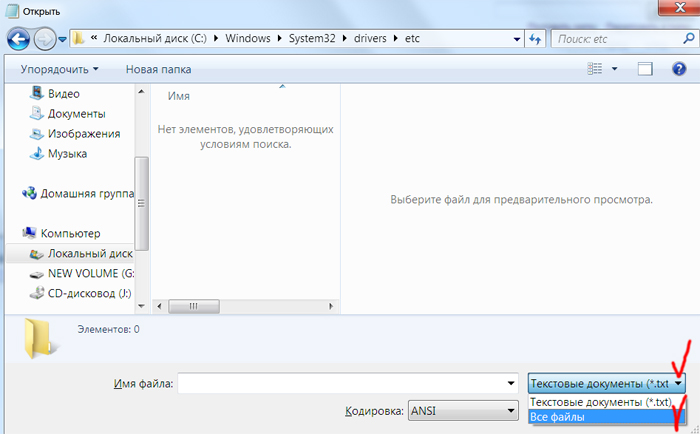Image resolution: width=700 pixels, height=434 pixels.
Task: Go back with the blue Back arrow
Action: click(x=18, y=39)
